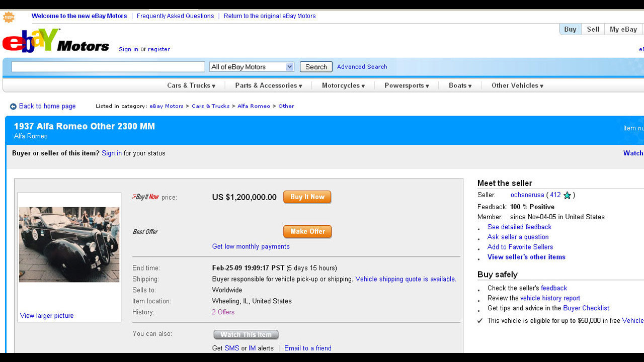Click the 'US $1,200,000.00' price text

[245, 197]
